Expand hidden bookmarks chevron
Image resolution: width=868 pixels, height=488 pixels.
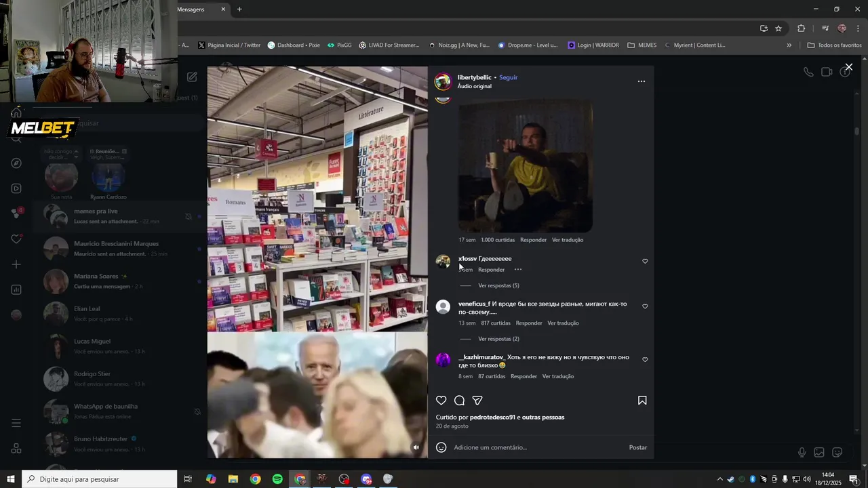tap(789, 45)
